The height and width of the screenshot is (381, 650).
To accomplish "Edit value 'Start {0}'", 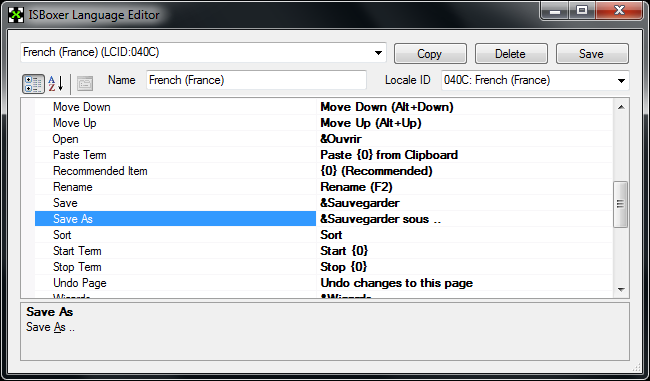I will [465, 251].
